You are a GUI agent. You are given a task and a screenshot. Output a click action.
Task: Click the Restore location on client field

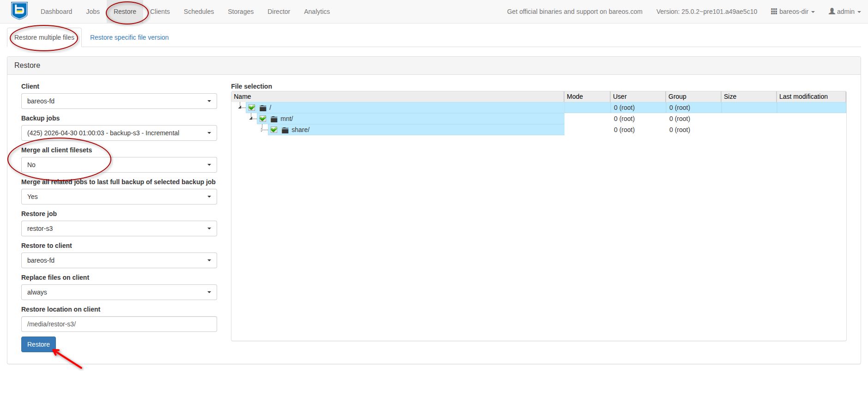(x=119, y=324)
